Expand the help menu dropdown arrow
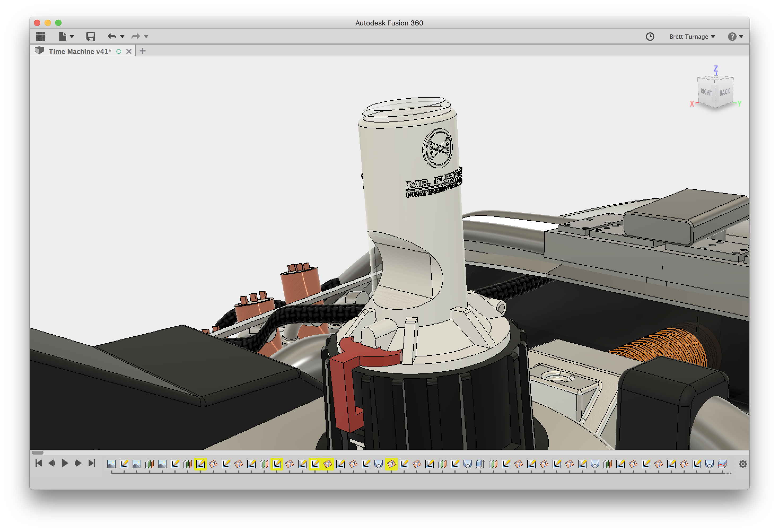The height and width of the screenshot is (532, 779). click(741, 37)
